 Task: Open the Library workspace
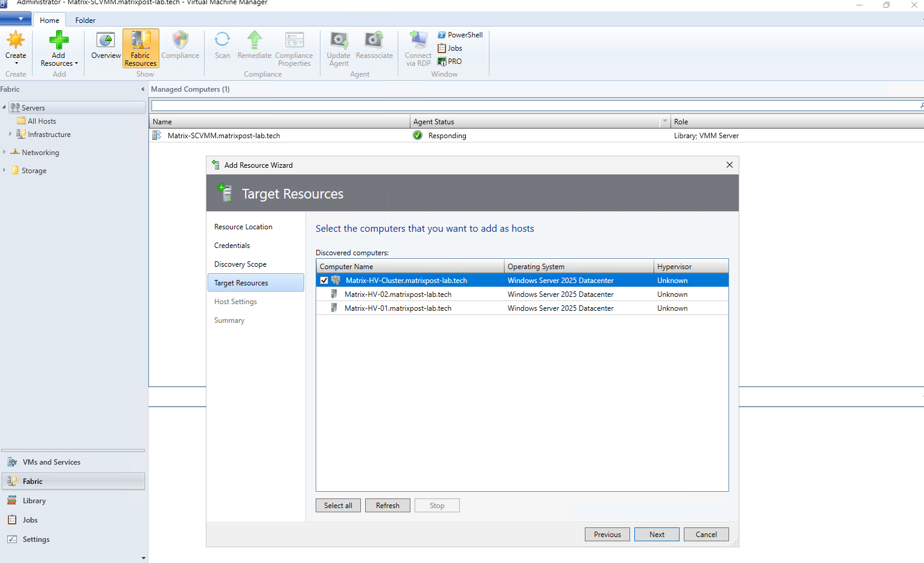pos(73,501)
